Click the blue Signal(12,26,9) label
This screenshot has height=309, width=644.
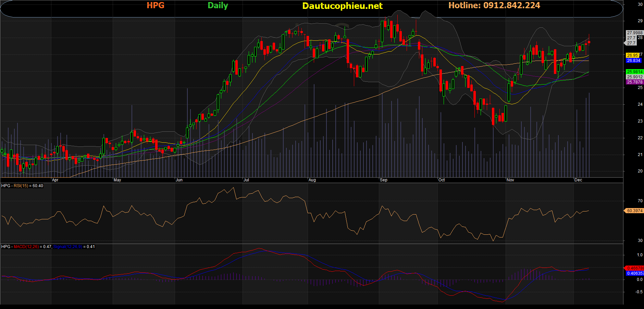(68, 247)
